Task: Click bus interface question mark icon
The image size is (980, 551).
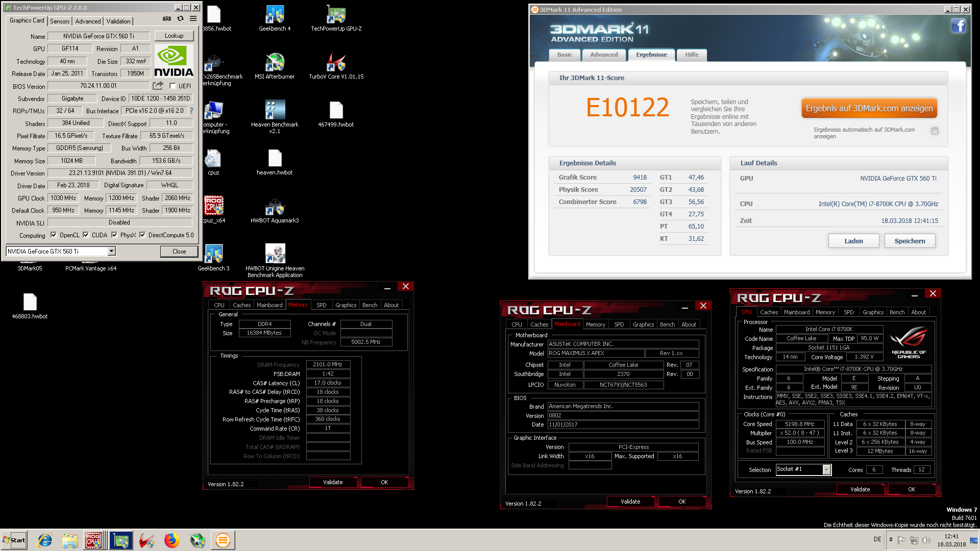Action: (191, 111)
